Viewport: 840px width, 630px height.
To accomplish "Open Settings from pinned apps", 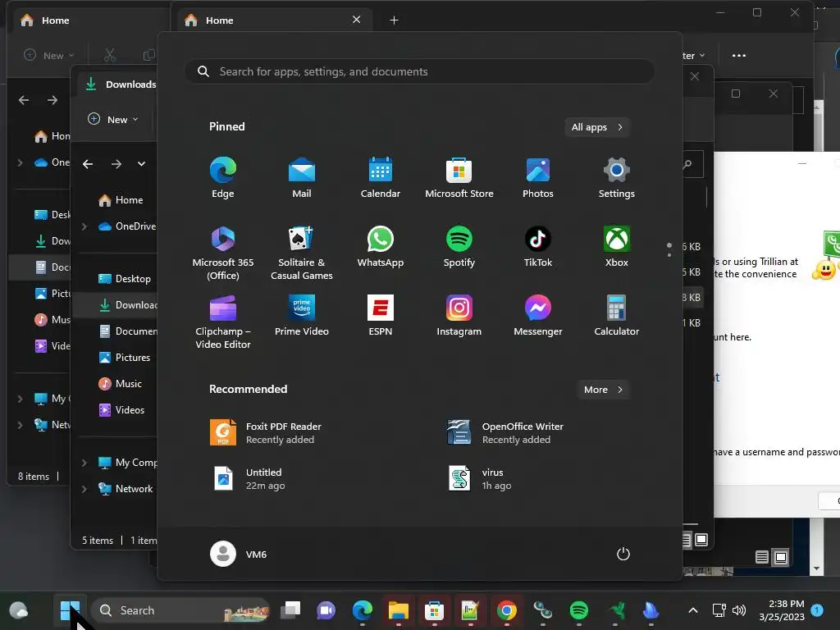I will tap(617, 178).
